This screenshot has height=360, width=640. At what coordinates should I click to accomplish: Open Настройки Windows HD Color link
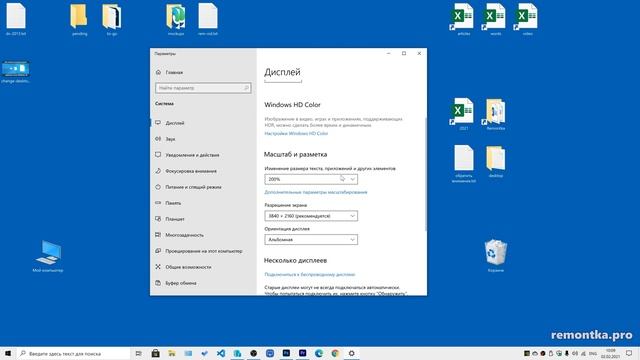(296, 133)
